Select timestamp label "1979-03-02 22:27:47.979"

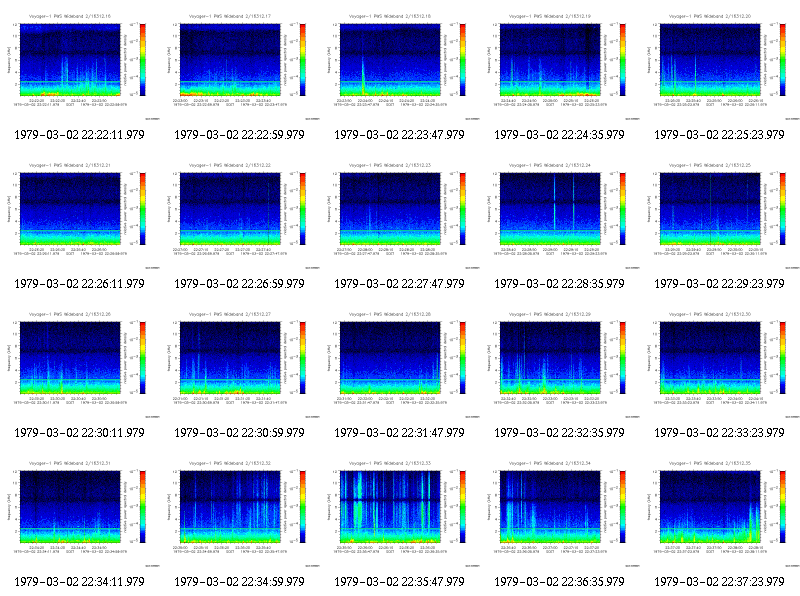point(399,284)
